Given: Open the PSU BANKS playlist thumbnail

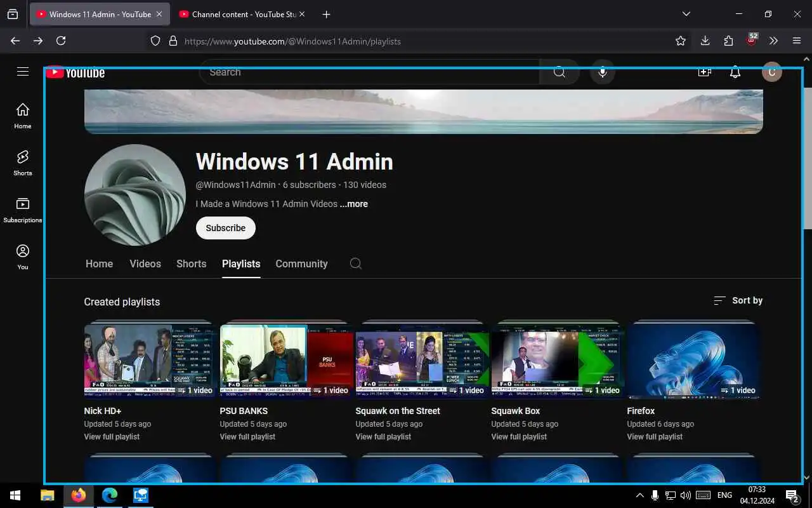Looking at the screenshot, I should point(286,360).
